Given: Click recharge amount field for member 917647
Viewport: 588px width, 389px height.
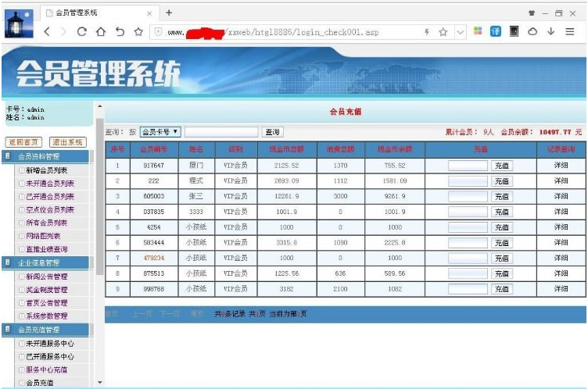Looking at the screenshot, I should pyautogui.click(x=468, y=166).
